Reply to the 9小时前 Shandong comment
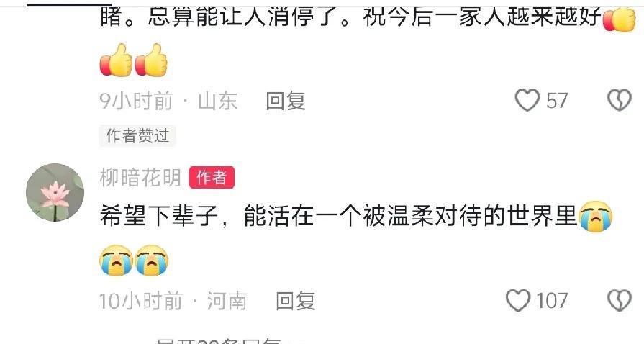Image resolution: width=644 pixels, height=344 pixels. pos(286,101)
